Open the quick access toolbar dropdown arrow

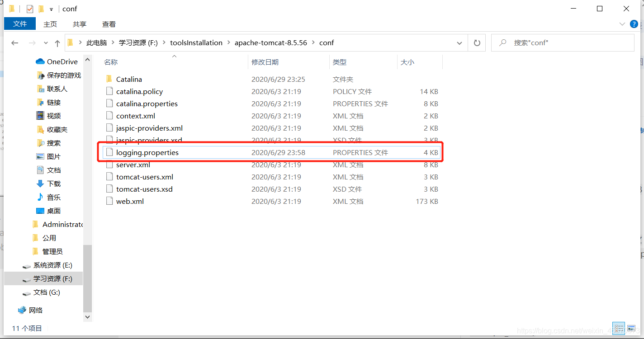[51, 9]
